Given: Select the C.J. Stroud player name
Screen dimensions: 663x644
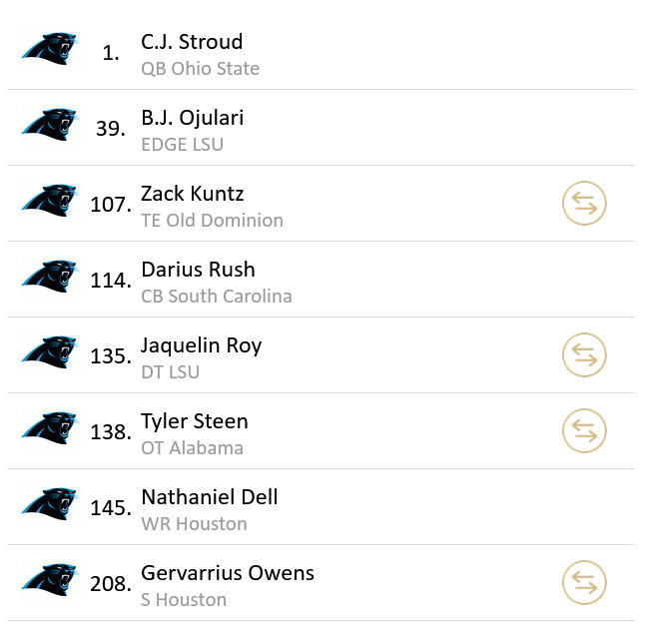Looking at the screenshot, I should (x=192, y=42).
